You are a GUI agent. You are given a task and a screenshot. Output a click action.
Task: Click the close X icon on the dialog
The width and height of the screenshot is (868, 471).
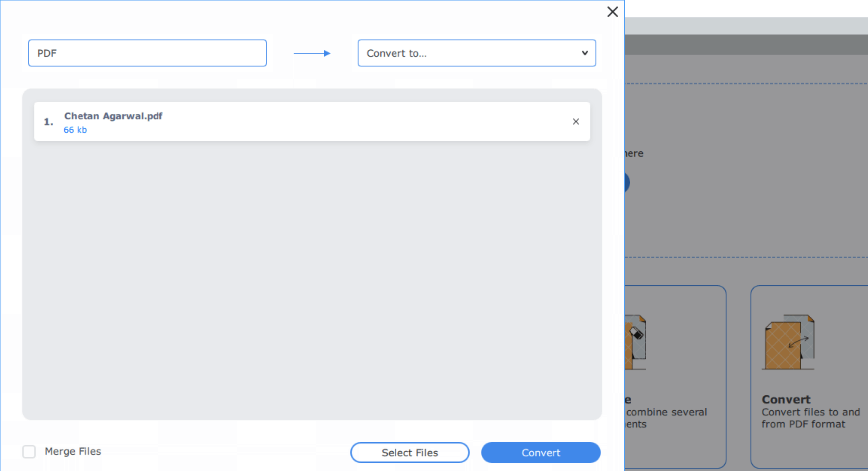(x=612, y=12)
